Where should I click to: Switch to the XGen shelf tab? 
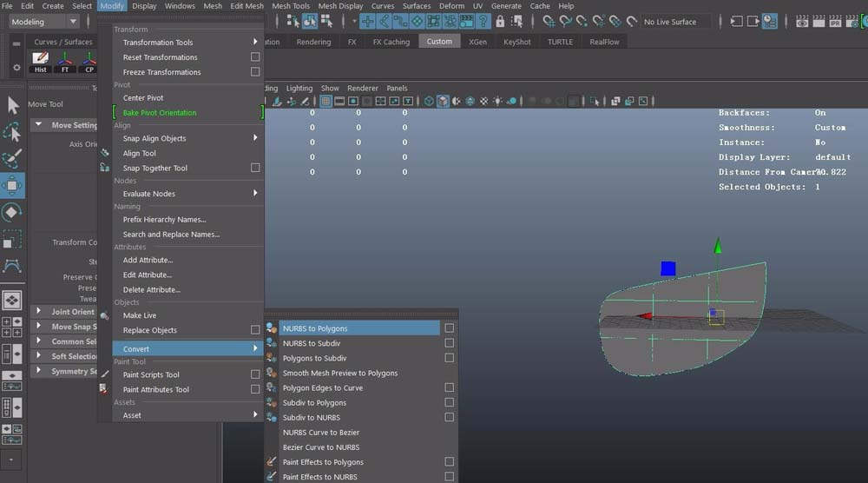(477, 42)
